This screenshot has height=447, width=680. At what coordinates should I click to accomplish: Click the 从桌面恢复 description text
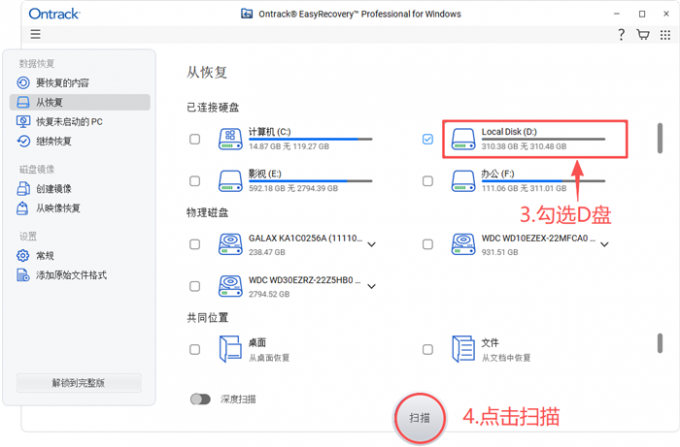click(269, 358)
